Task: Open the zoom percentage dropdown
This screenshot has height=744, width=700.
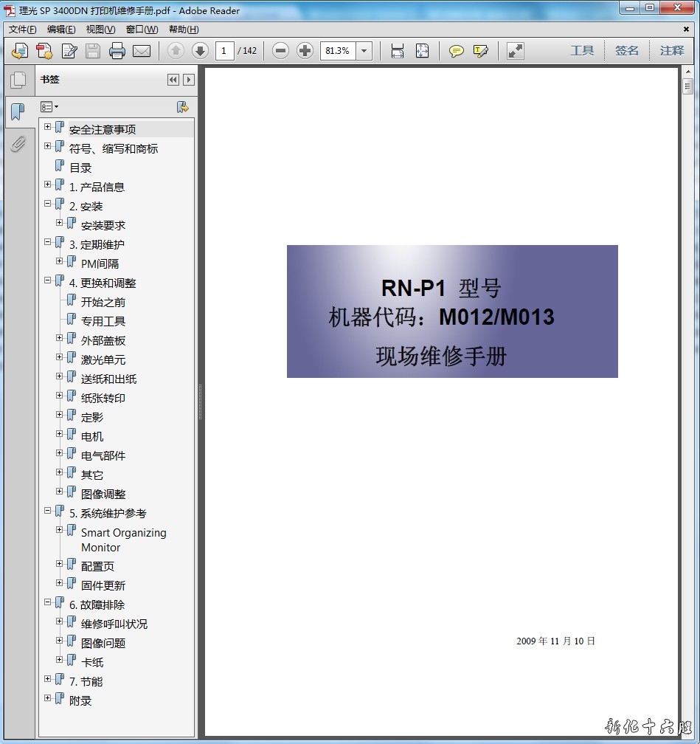Action: tap(364, 51)
